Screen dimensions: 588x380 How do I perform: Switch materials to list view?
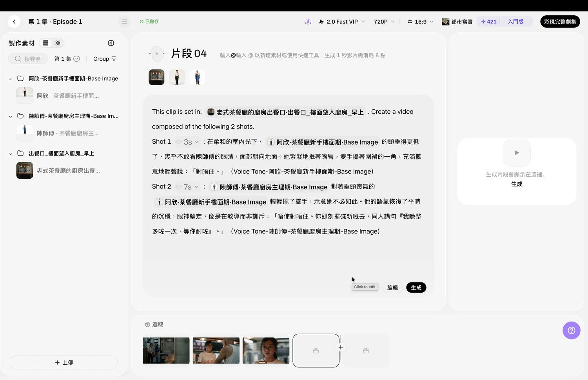pyautogui.click(x=46, y=43)
